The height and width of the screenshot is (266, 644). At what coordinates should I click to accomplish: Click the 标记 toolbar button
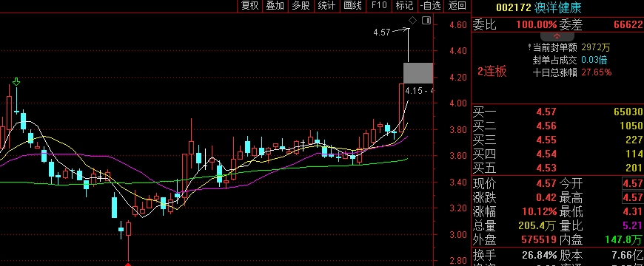tap(404, 5)
